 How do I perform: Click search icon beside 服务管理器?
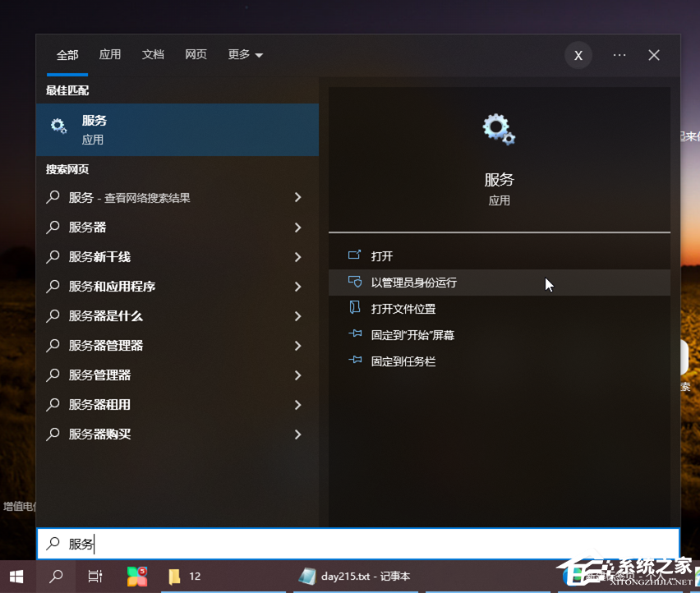tap(53, 375)
